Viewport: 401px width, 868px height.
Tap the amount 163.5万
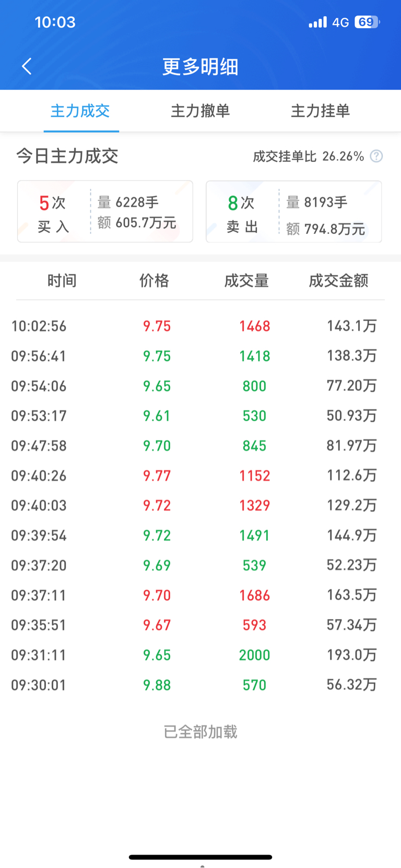(x=352, y=595)
